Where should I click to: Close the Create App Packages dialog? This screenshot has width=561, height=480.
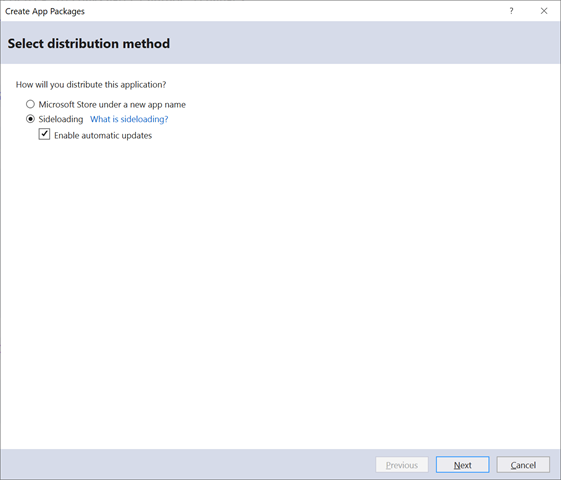(x=544, y=11)
